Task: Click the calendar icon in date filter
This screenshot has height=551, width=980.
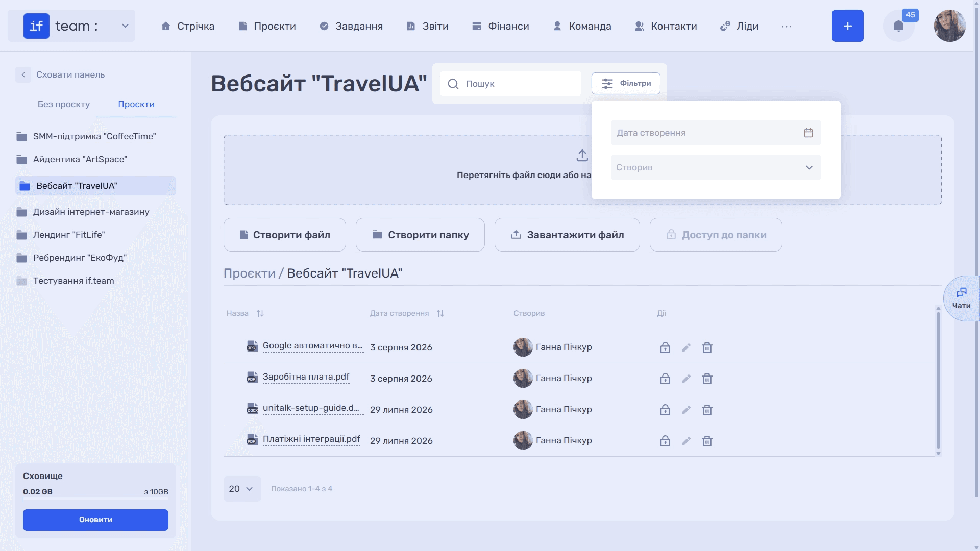Action: [808, 133]
